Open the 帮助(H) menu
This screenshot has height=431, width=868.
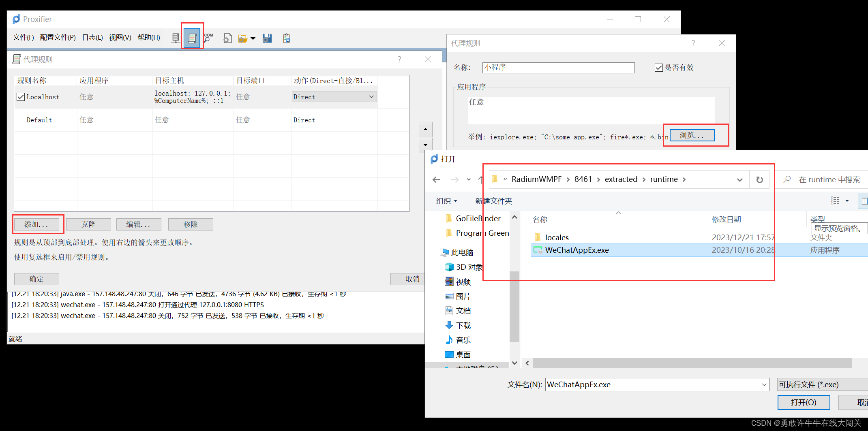[149, 37]
